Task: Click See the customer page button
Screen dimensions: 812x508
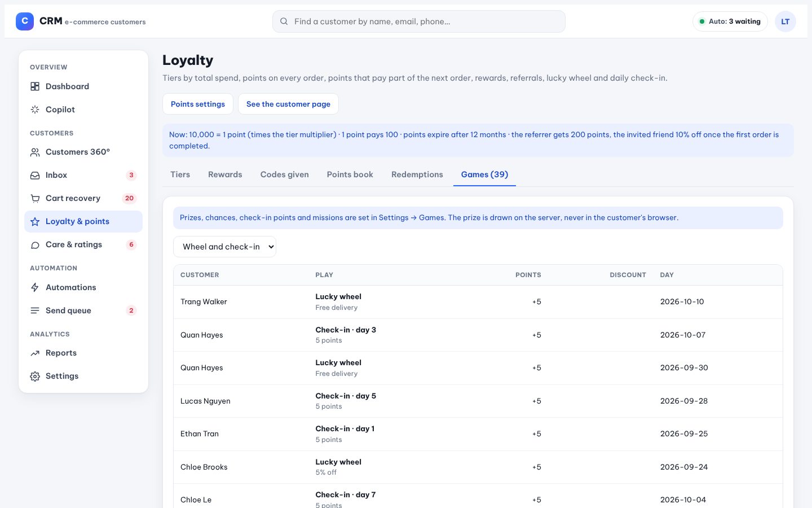Action: point(288,104)
